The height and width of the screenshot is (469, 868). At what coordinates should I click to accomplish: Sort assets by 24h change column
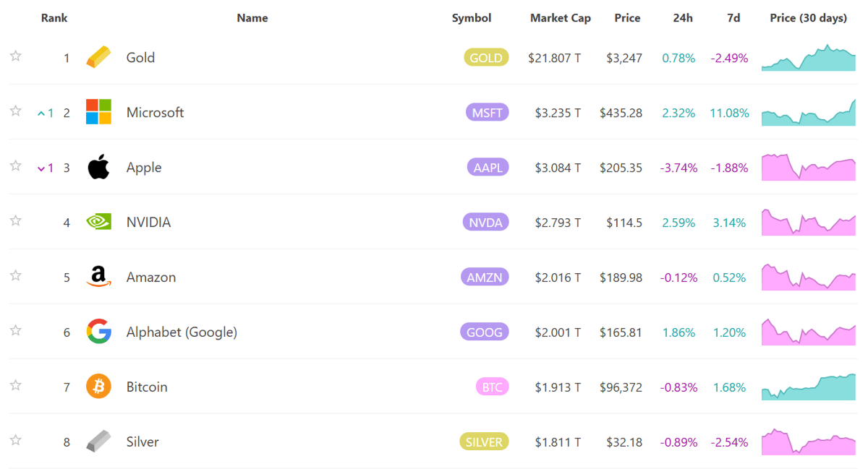pos(682,18)
